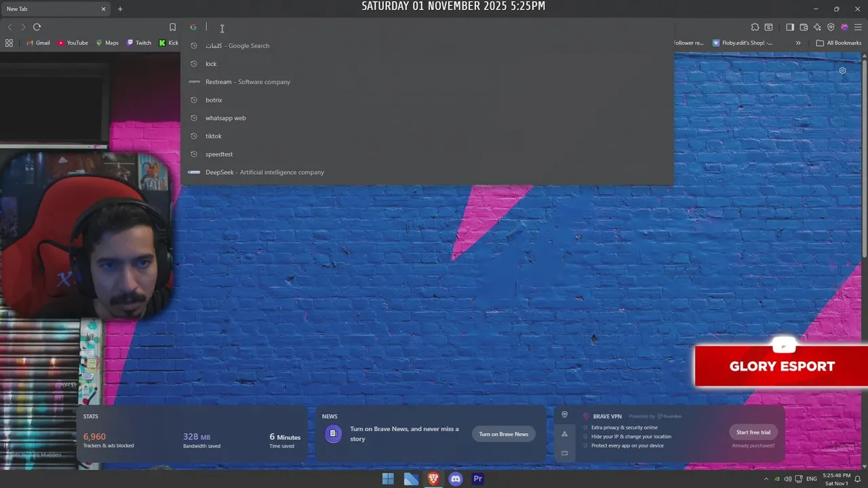The width and height of the screenshot is (868, 488).
Task: Open the taskbar clock and date
Action: pos(836,479)
